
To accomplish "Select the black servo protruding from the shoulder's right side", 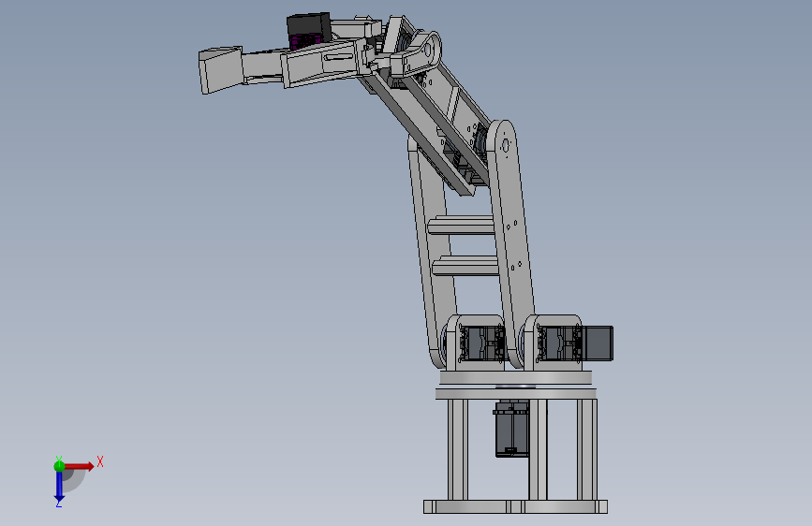I will coord(598,343).
